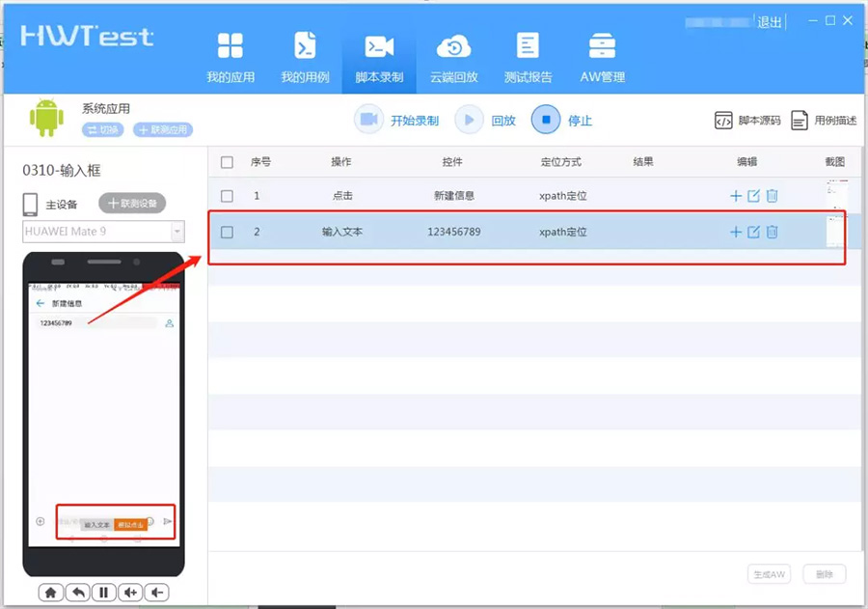Tap the back arrow in phone screen
Viewport: 868px width, 609px height.
pos(40,303)
